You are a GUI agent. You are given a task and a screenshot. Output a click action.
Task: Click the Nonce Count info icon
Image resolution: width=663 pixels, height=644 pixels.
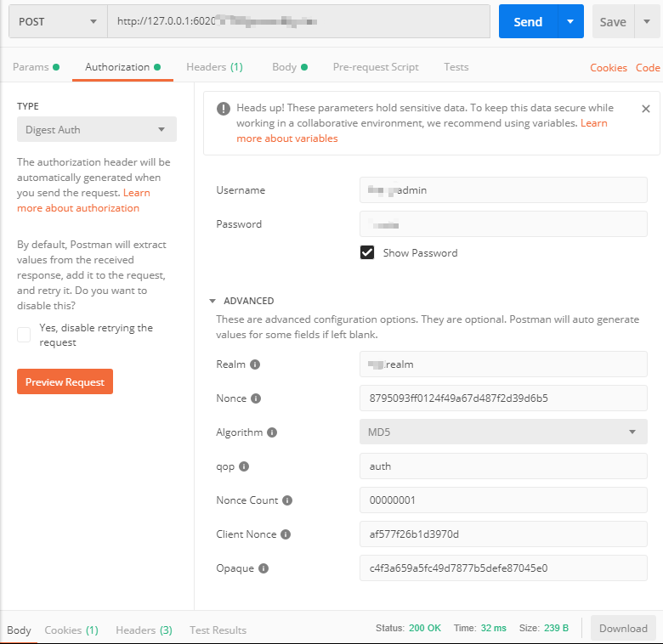[287, 500]
